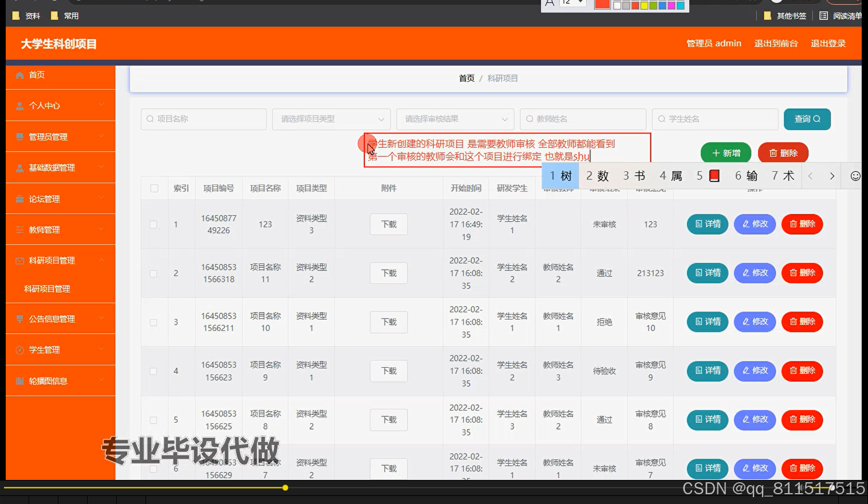
Task: Tick the checkbox for row 1
Action: (x=153, y=225)
